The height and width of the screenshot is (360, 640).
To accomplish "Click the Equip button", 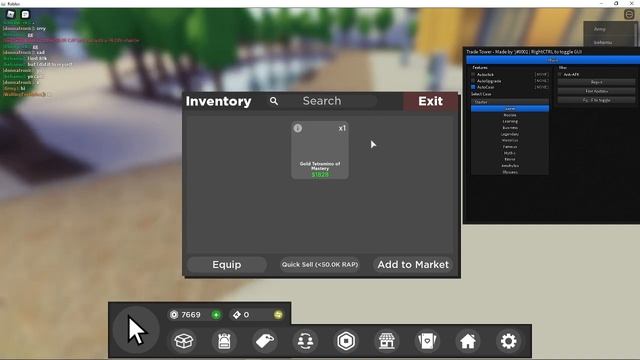I will click(227, 264).
